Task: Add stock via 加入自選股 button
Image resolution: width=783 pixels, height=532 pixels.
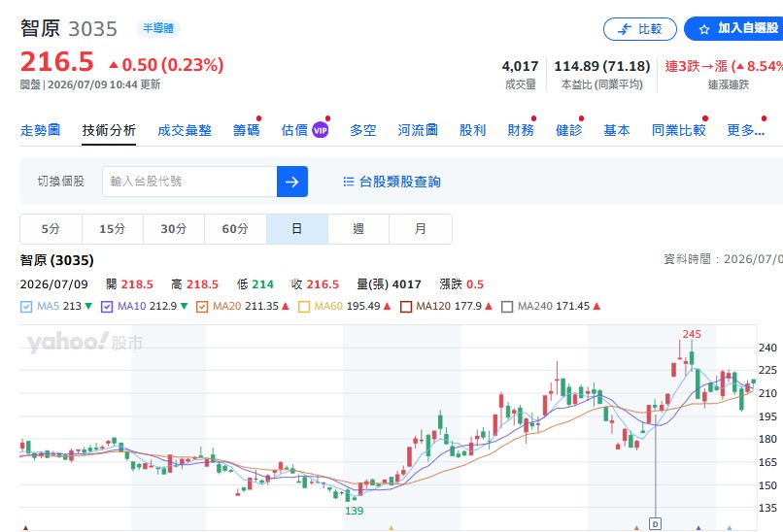Action: [734, 29]
